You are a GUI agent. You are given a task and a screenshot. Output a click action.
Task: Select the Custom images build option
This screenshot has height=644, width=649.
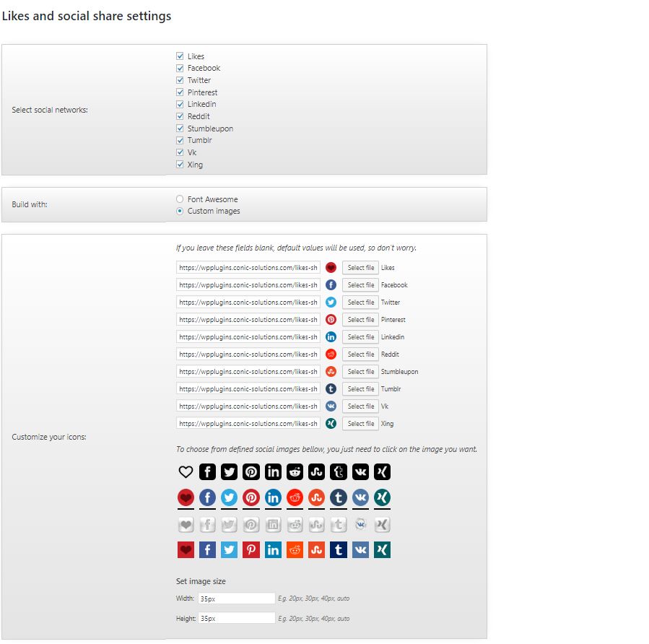(180, 211)
